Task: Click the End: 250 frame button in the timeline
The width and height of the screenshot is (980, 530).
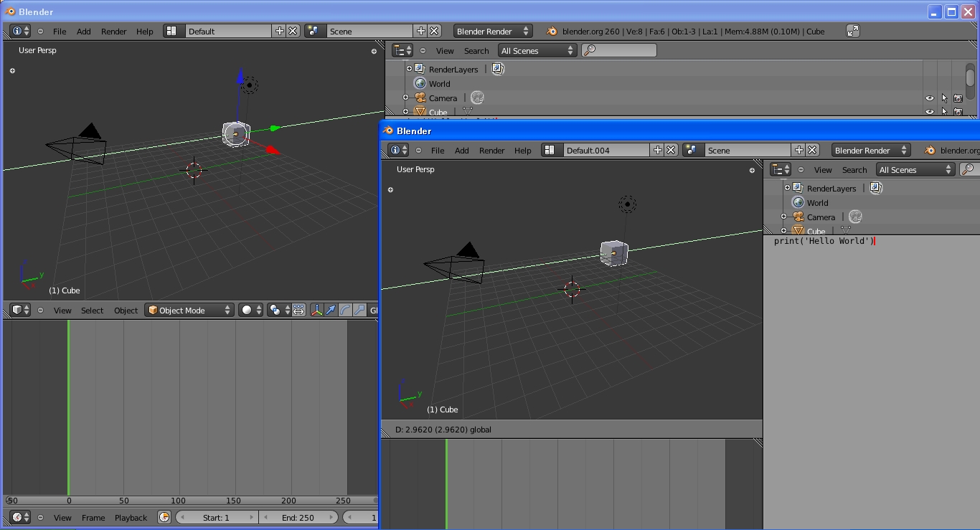Action: (298, 517)
